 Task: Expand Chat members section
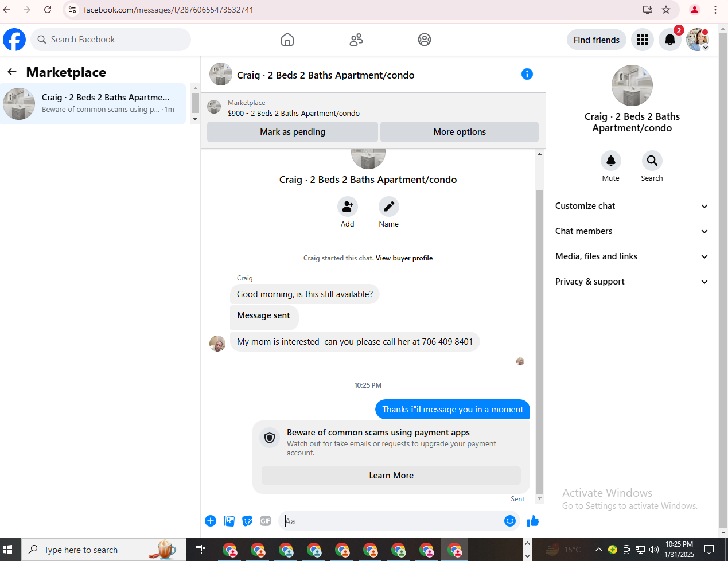(x=632, y=231)
